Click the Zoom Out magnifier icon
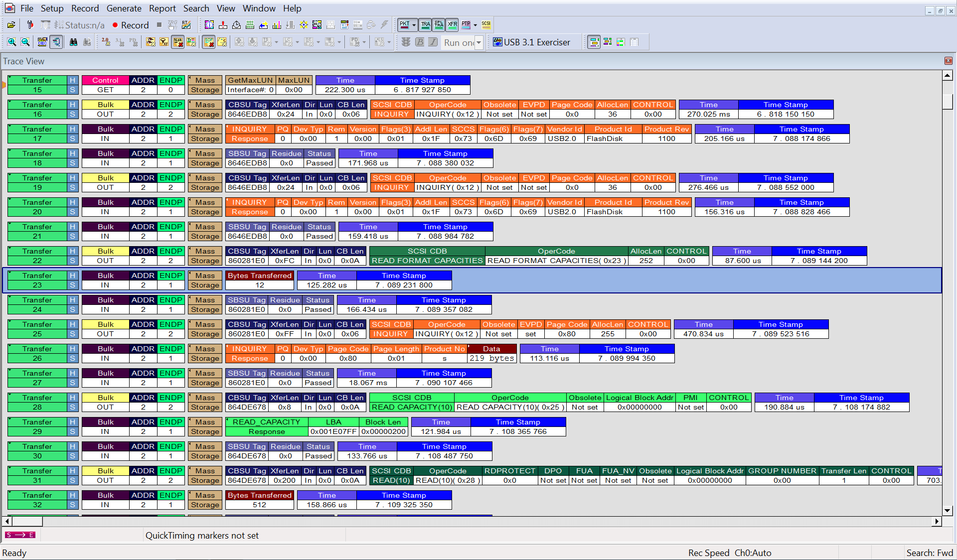 click(25, 42)
